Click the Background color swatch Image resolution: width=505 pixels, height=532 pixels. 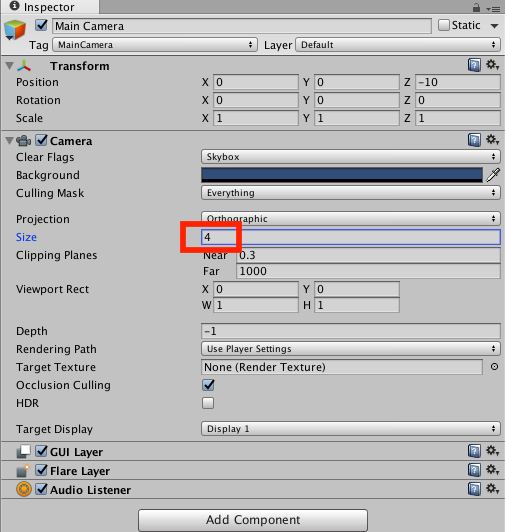(x=342, y=175)
